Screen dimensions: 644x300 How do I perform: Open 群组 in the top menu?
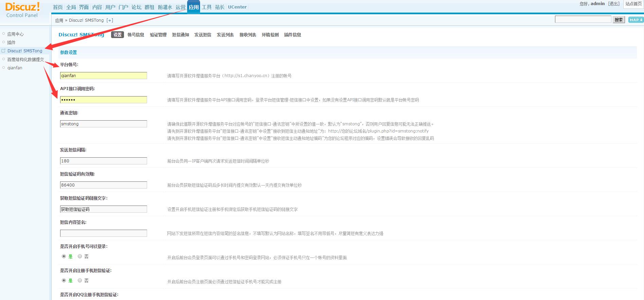tap(149, 7)
